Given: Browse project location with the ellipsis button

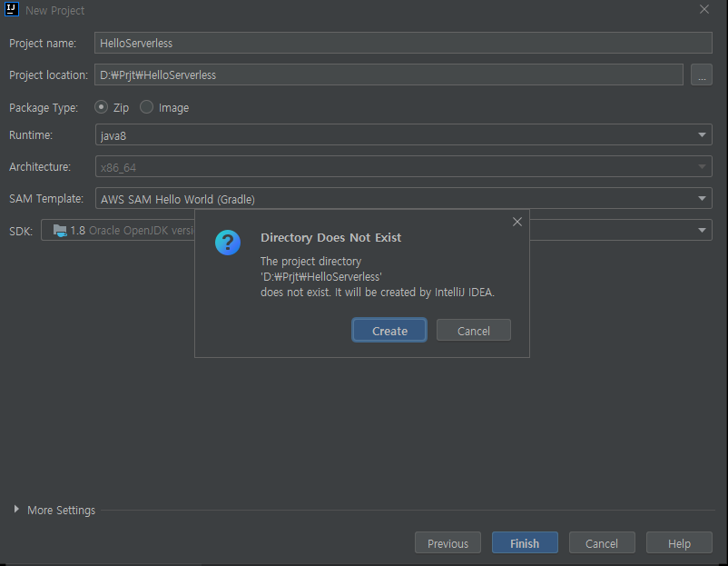Looking at the screenshot, I should (x=702, y=74).
